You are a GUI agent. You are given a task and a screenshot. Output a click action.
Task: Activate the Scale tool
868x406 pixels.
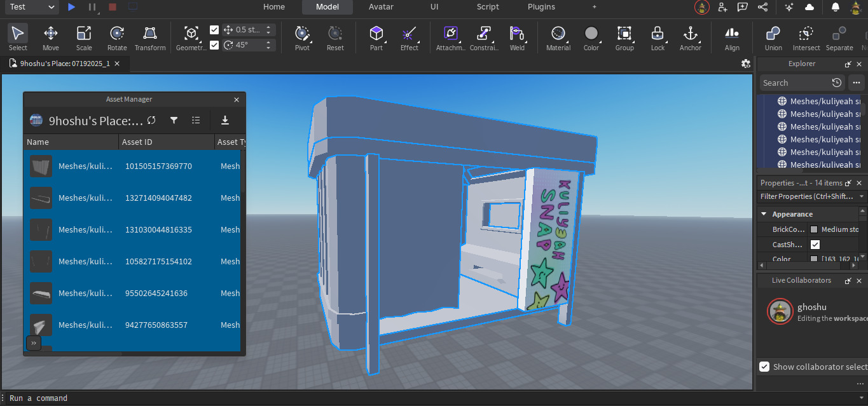[84, 37]
